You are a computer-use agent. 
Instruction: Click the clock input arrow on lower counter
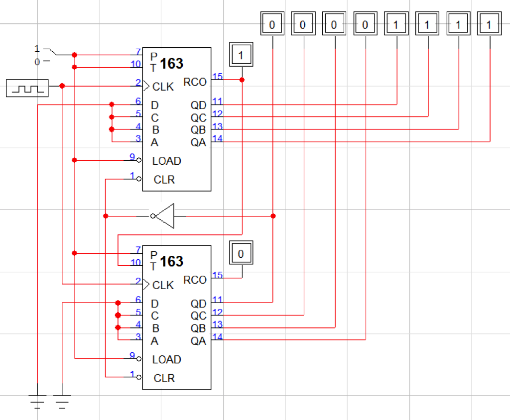pos(146,284)
